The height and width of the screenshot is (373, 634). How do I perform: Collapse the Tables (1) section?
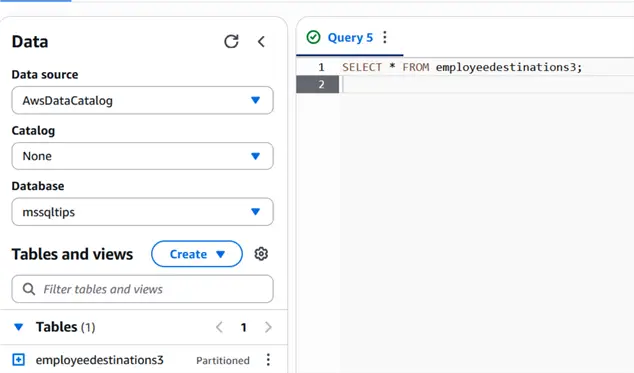pyautogui.click(x=19, y=326)
